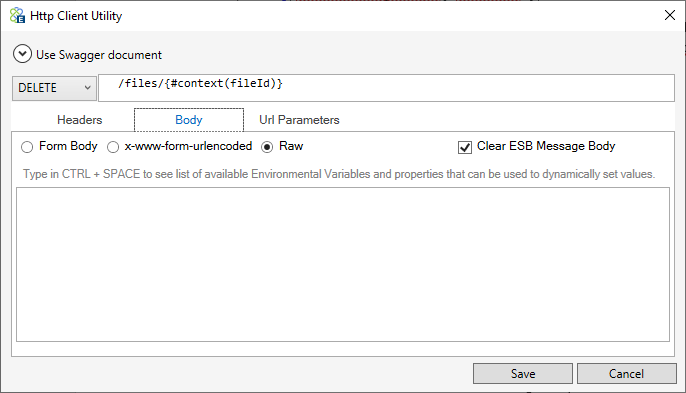Pick the Raw body radio button

267,147
